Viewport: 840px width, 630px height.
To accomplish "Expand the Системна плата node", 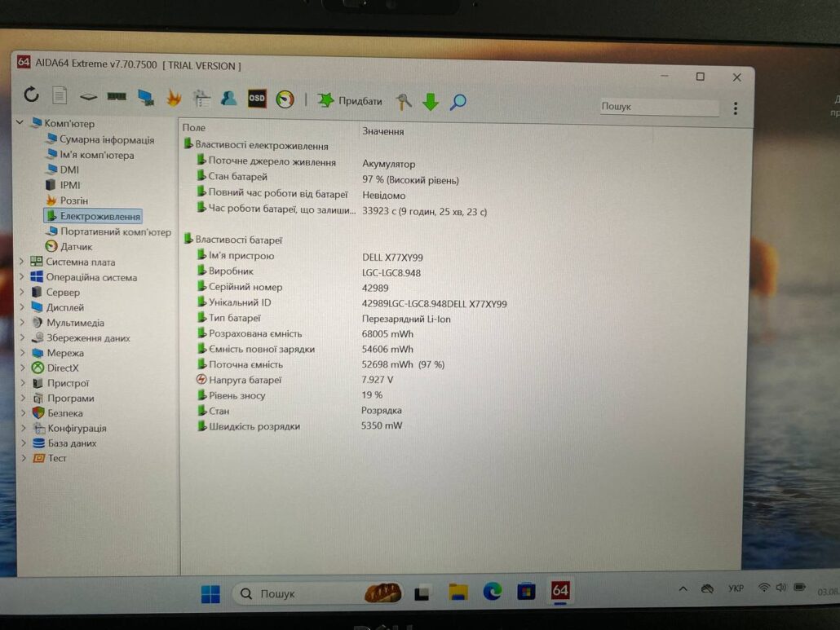I will pyautogui.click(x=22, y=262).
